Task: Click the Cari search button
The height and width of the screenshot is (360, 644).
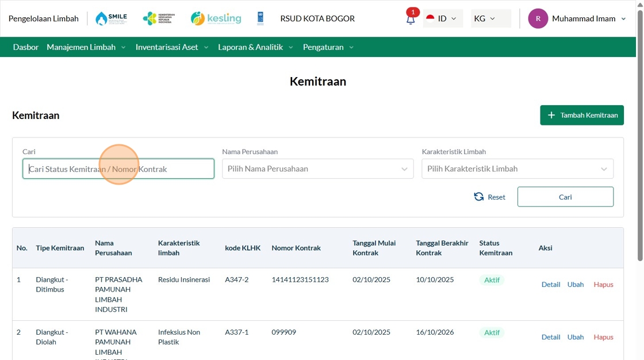Action: [x=566, y=197]
